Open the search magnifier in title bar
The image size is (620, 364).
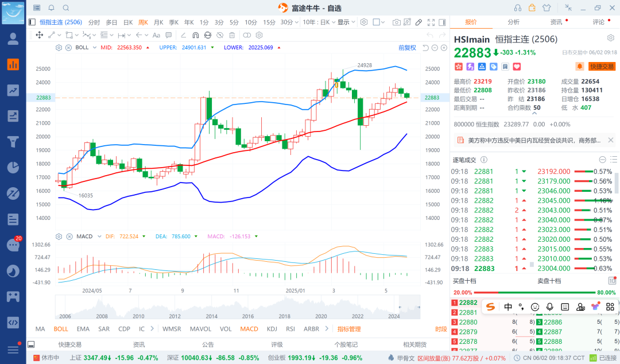(66, 8)
